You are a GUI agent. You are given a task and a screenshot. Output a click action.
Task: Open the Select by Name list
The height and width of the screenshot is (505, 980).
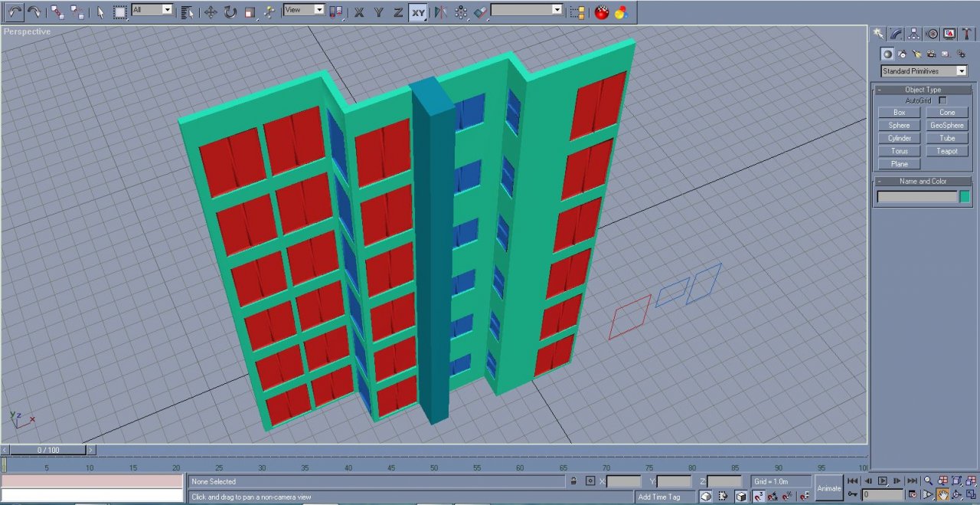pos(188,11)
